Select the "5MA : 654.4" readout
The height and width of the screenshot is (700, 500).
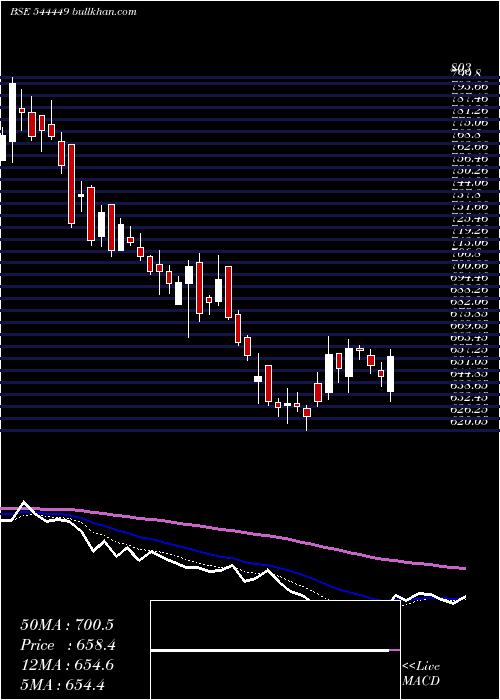(62, 685)
